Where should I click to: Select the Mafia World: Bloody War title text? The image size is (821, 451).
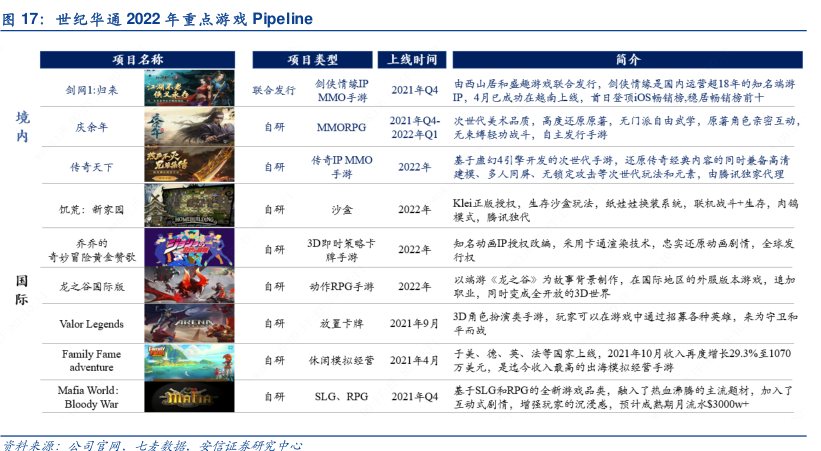[91, 397]
